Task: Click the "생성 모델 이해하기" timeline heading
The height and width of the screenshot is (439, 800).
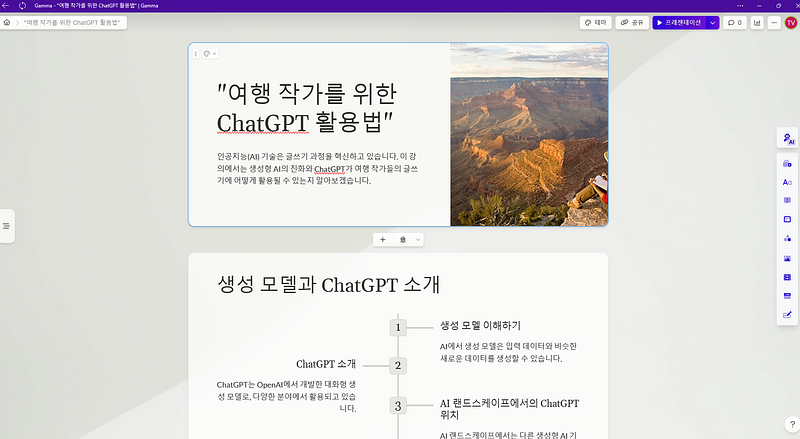Action: (x=480, y=325)
